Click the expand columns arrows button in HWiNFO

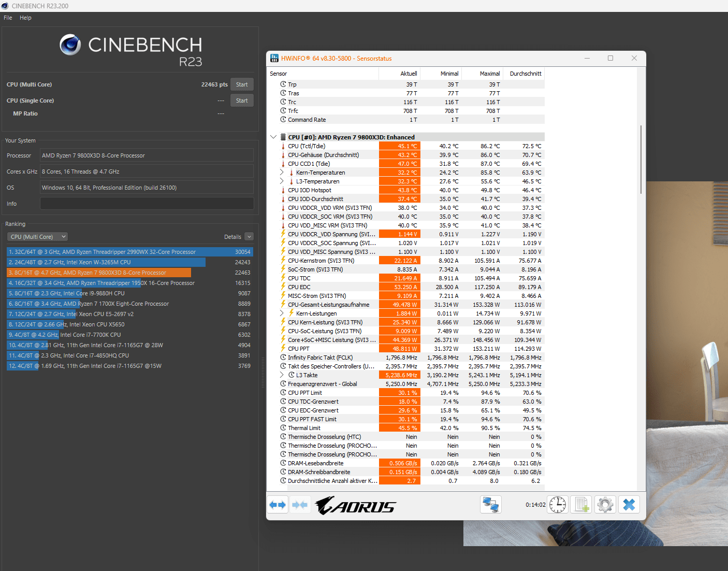point(278,505)
